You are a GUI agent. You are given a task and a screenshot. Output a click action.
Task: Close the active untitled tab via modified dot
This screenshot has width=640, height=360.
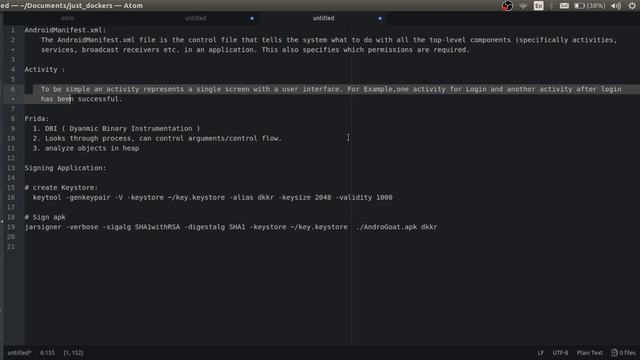pos(380,18)
